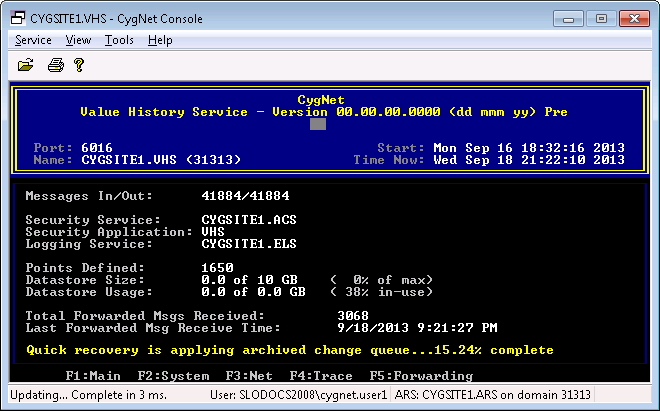This screenshot has height=411, width=660.
Task: Select the F4:Trace screen option
Action: (x=321, y=376)
